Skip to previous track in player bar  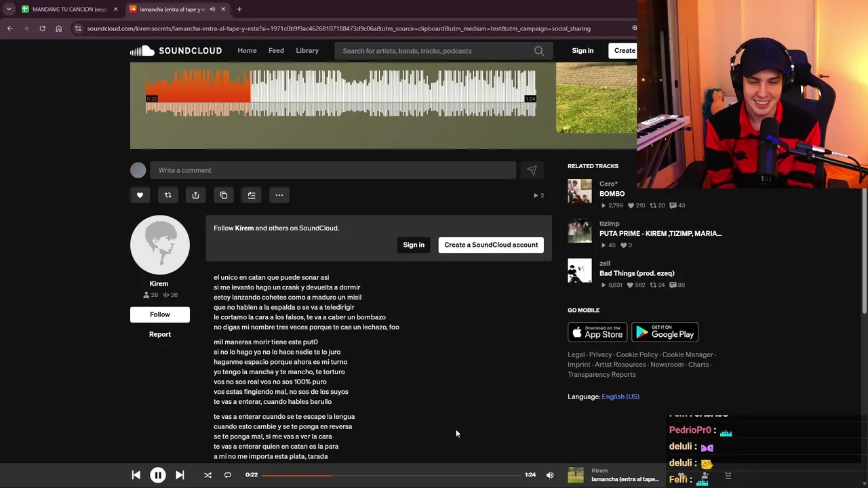click(x=136, y=475)
